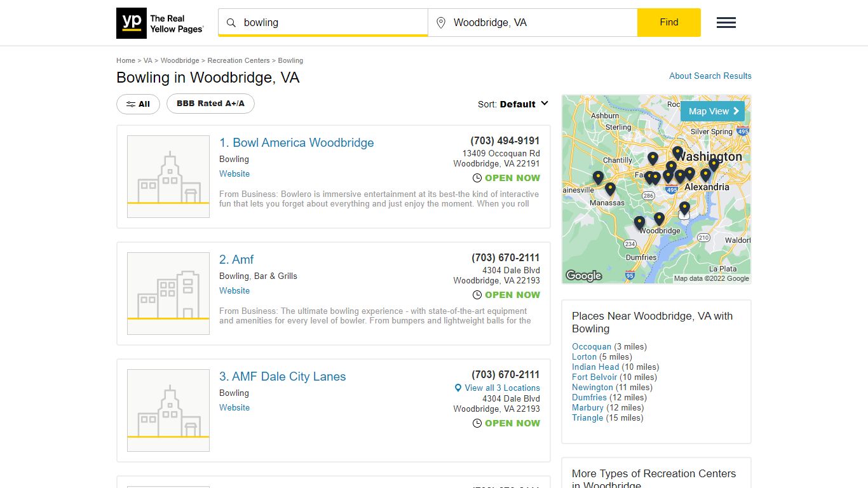
Task: Go to Woodbridge breadcrumb link
Action: click(x=180, y=60)
